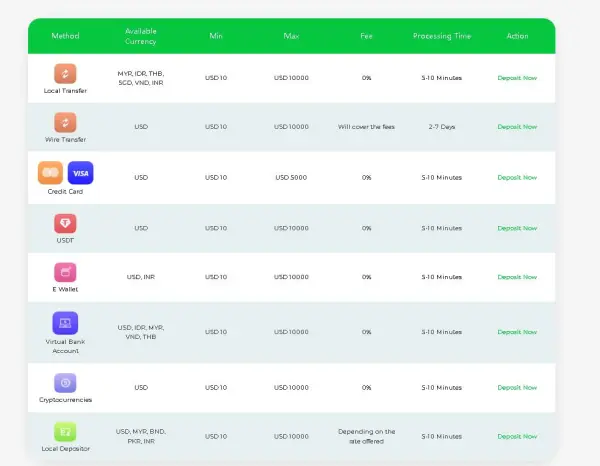Screen dimensions: 600x466
Task: Click the Cryptocurrencies method icon
Action: tap(65, 382)
